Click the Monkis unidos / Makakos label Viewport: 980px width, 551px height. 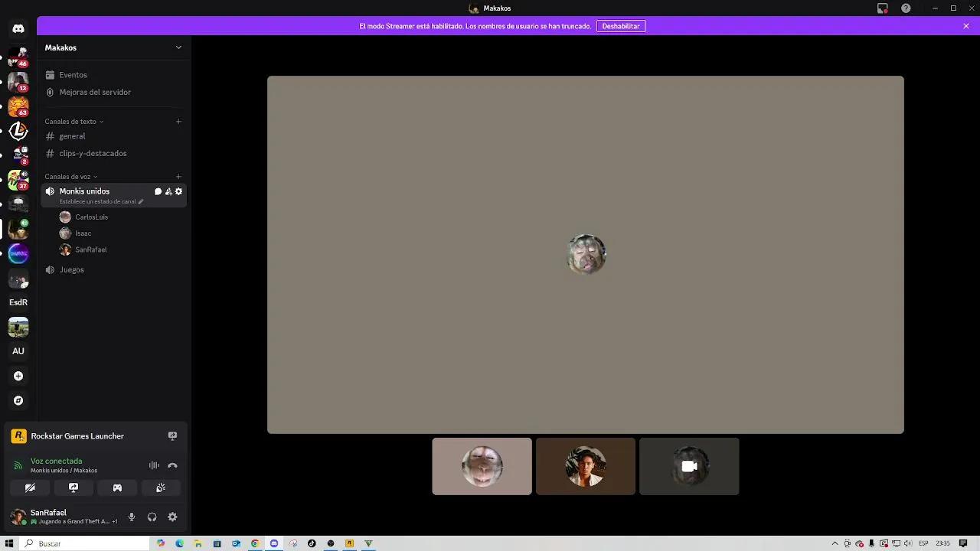coord(64,471)
